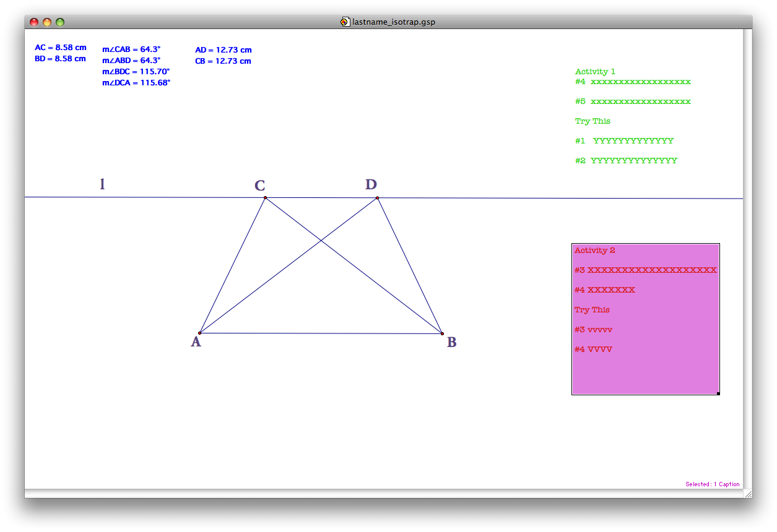Select point D on line l
Screen dimensions: 777x532
coord(376,197)
